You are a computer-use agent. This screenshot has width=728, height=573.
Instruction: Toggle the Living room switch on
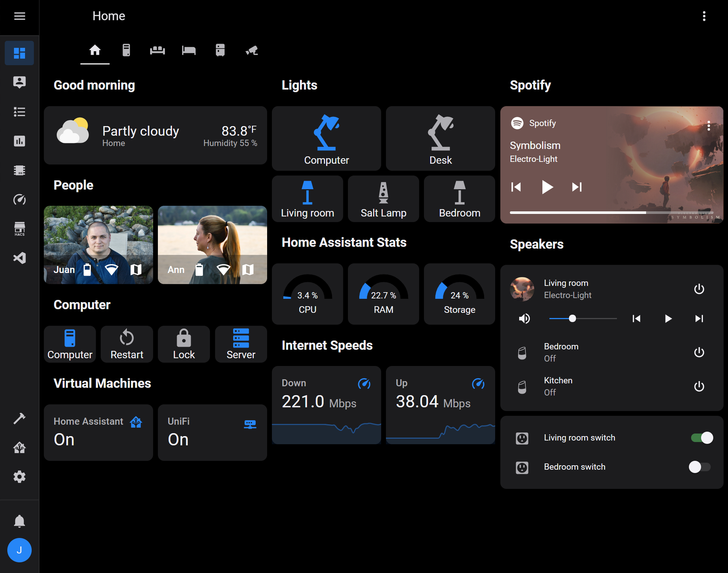click(x=700, y=437)
